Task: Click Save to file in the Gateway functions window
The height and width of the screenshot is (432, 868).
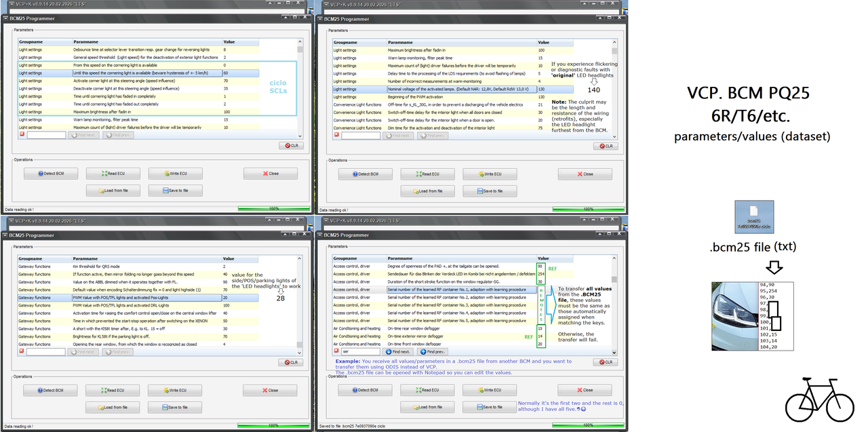Action: click(175, 408)
